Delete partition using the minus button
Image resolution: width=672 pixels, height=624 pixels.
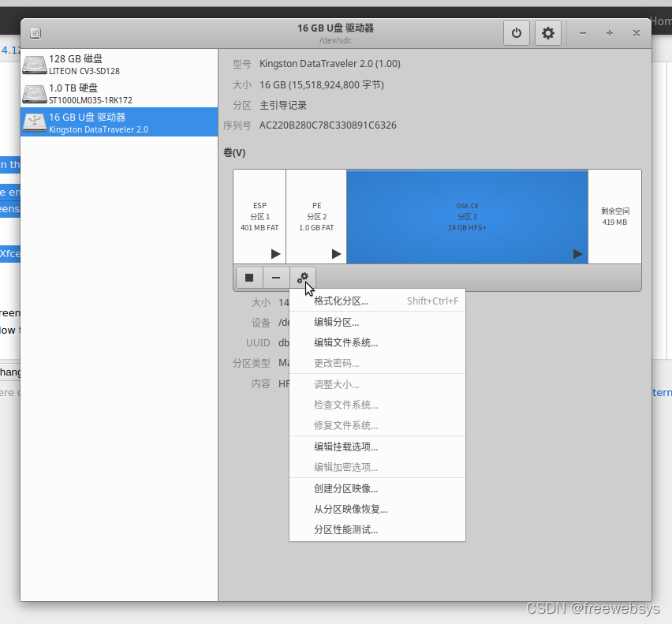point(275,277)
